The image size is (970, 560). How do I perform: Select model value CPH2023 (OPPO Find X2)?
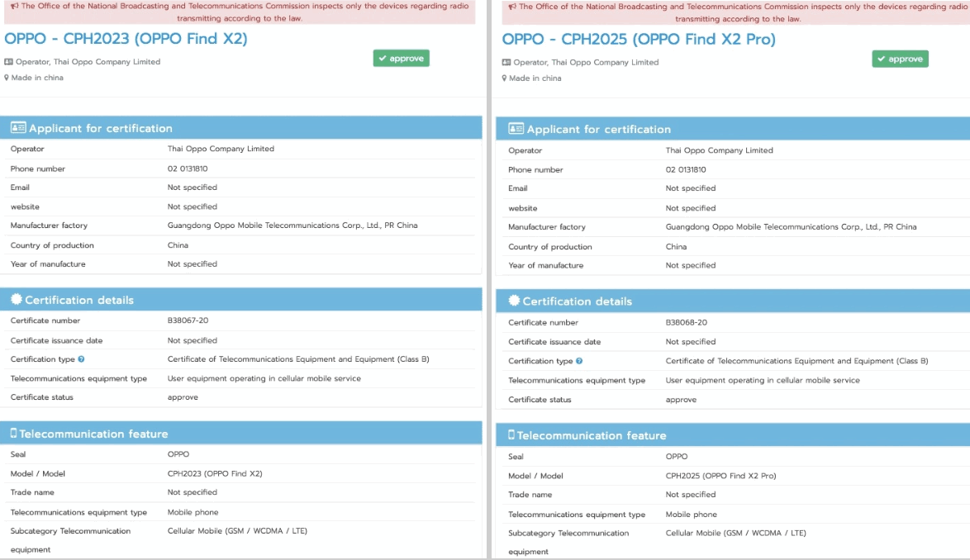pos(215,473)
